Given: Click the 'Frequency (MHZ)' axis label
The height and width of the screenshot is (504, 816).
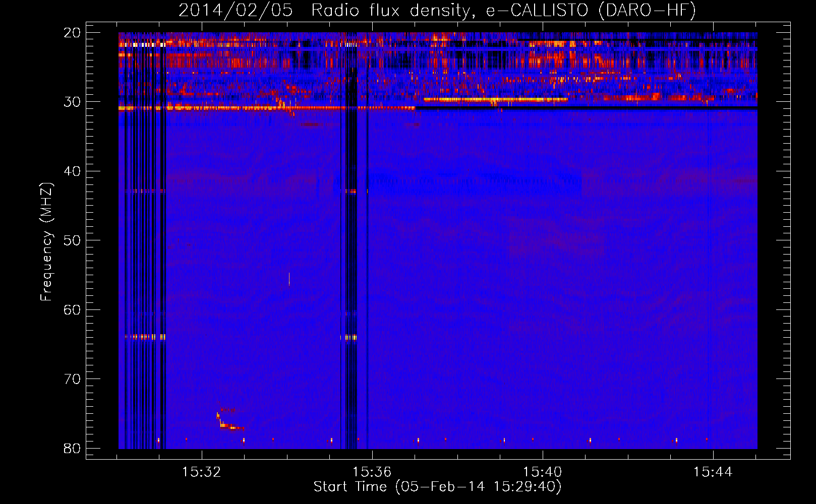Looking at the screenshot, I should 46,242.
